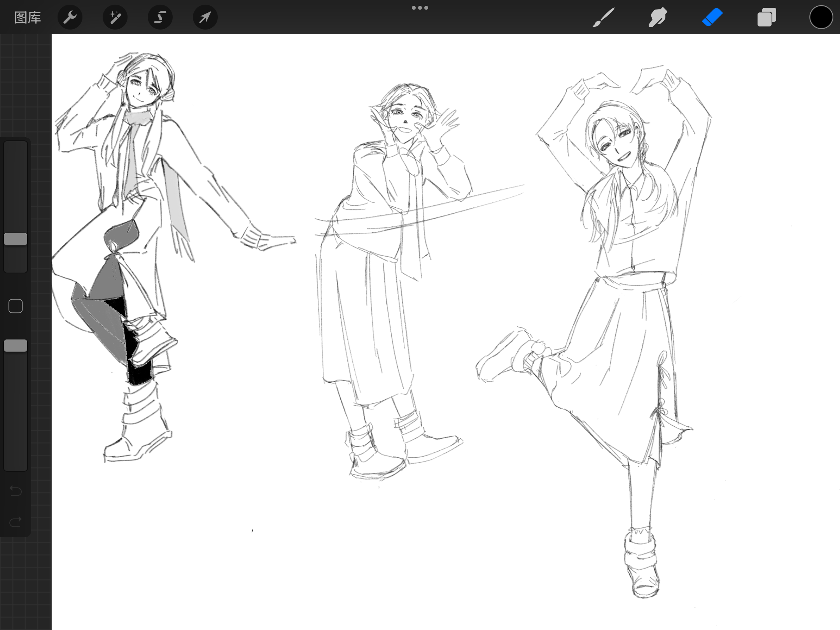
Task: Select the Brush tool
Action: pos(604,17)
